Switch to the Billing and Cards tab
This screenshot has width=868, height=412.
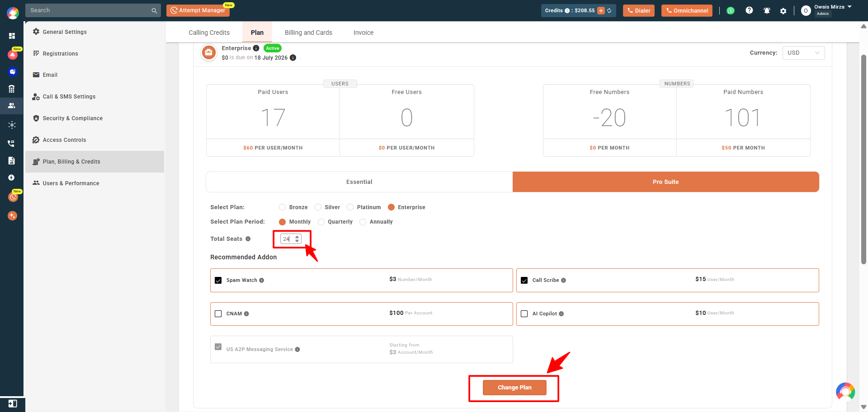pyautogui.click(x=308, y=33)
